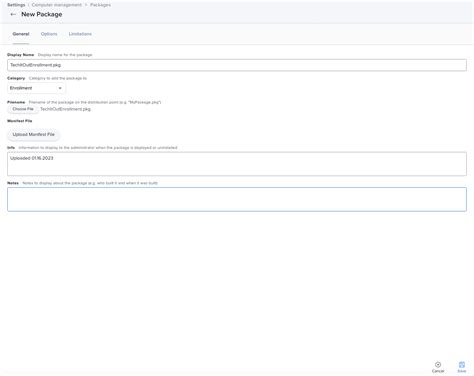Open the Packages breadcrumb link

coord(100,5)
